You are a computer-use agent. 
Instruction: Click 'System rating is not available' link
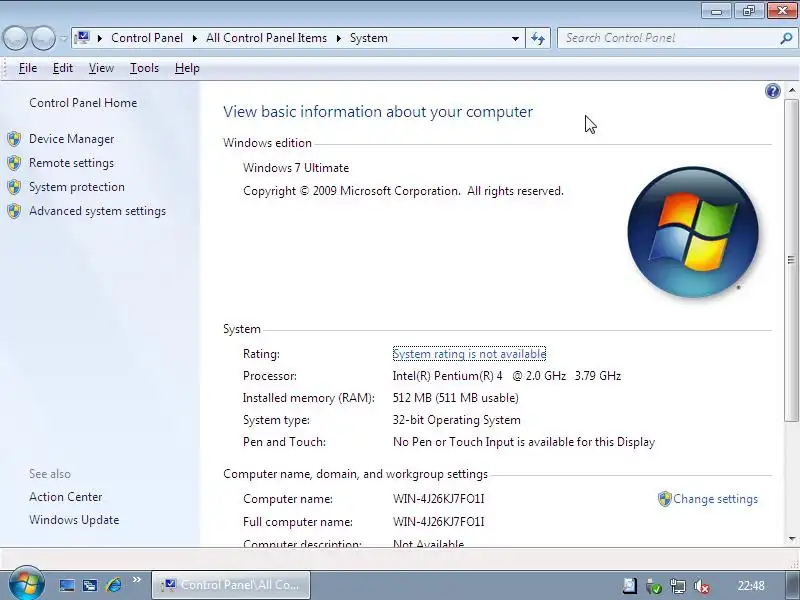click(469, 354)
